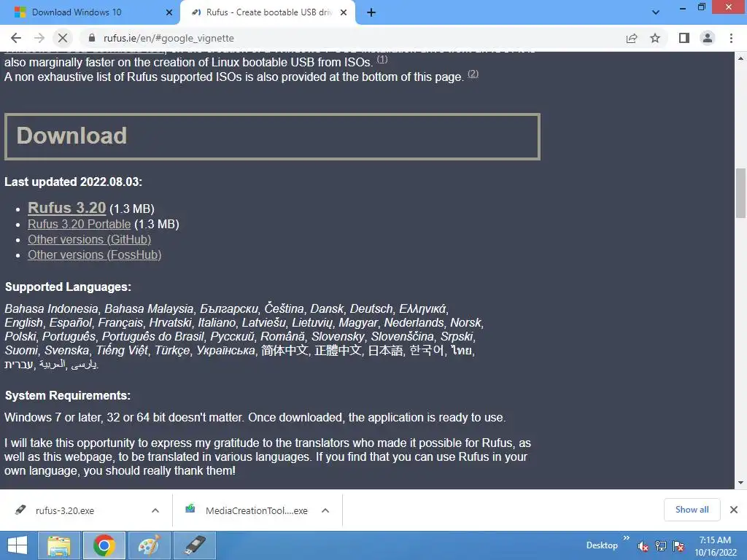
Task: Click the address bar URL rufus.ie
Action: [x=169, y=38]
